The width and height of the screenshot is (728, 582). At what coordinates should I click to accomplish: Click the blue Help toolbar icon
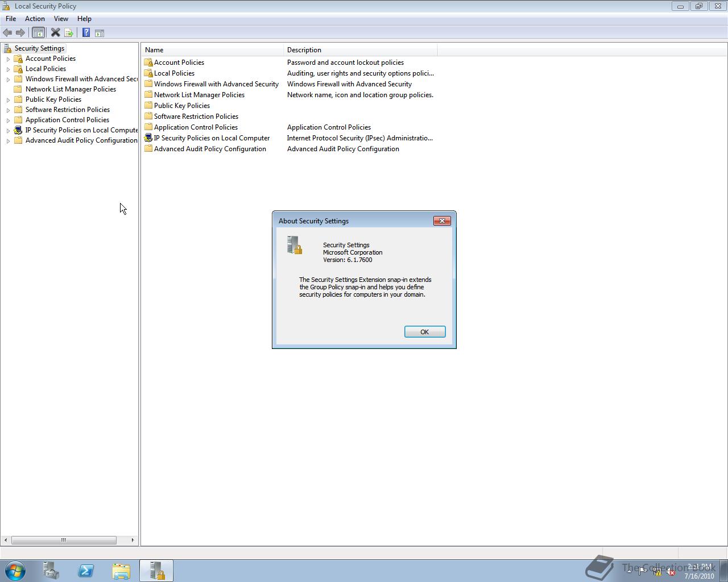(x=86, y=33)
